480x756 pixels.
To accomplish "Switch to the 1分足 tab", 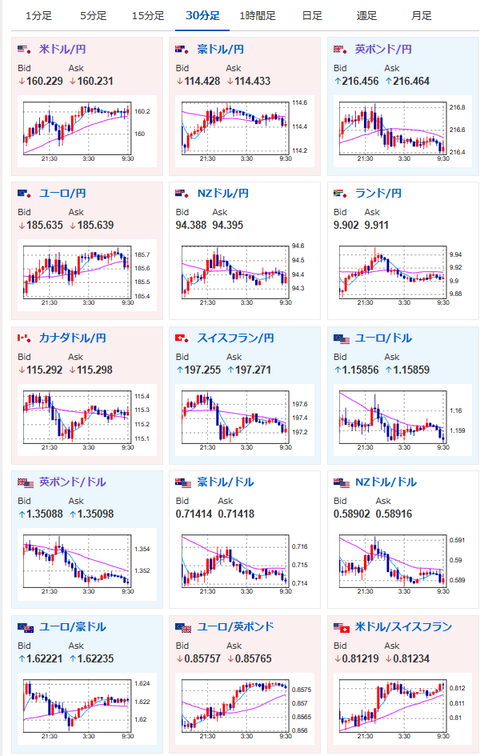I will click(x=39, y=16).
